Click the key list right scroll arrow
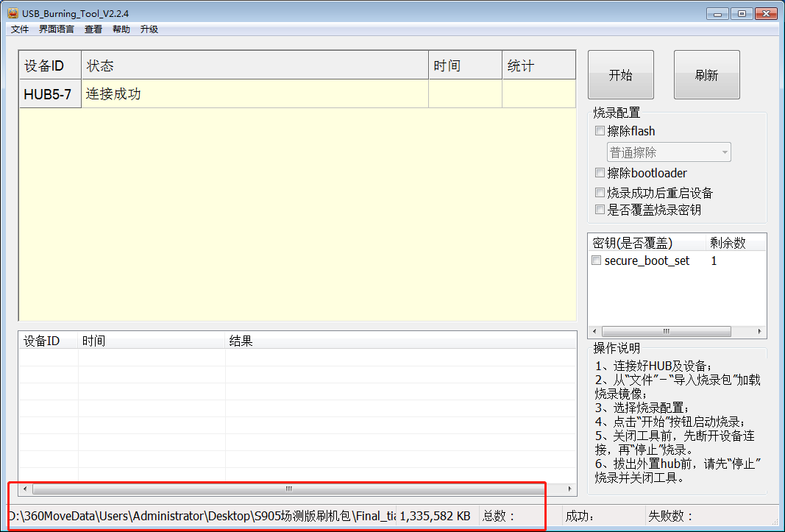Image resolution: width=785 pixels, height=532 pixels. [x=761, y=332]
